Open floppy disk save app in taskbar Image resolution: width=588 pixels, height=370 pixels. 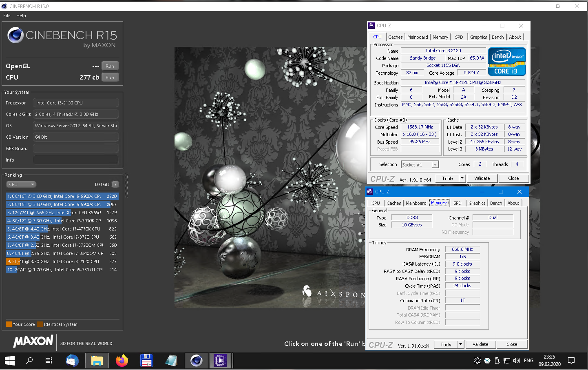click(146, 361)
